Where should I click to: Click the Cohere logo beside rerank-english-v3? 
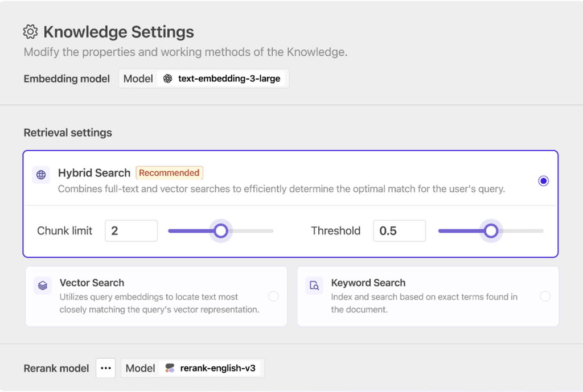(x=170, y=368)
